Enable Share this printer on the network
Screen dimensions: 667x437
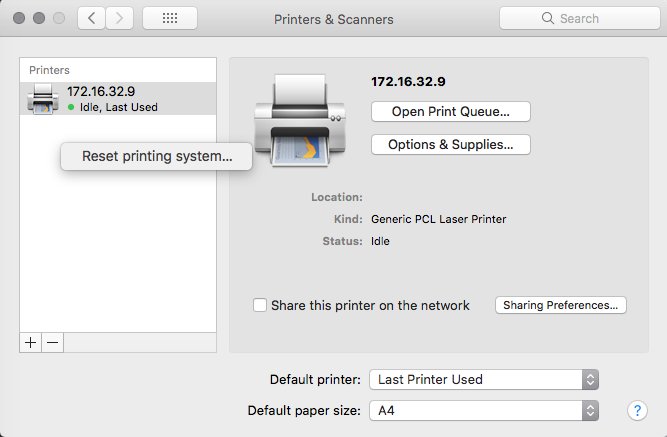pos(260,305)
